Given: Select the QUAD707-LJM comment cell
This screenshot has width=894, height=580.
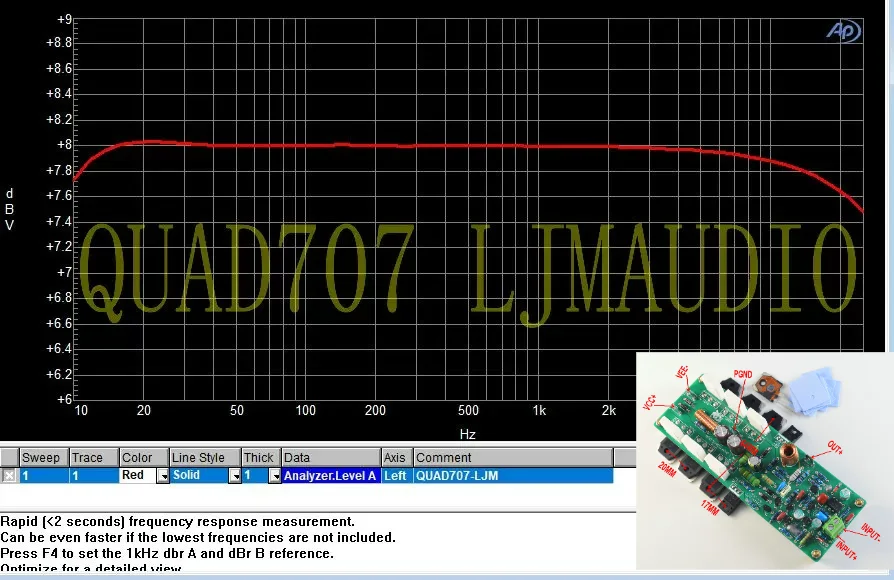Looking at the screenshot, I should click(x=514, y=476).
